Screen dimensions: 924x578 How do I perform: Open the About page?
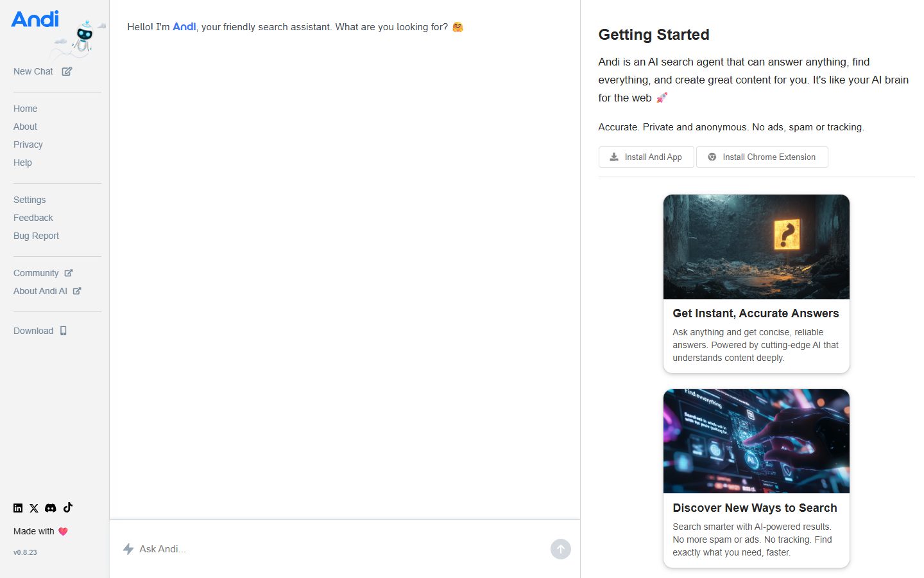click(25, 127)
